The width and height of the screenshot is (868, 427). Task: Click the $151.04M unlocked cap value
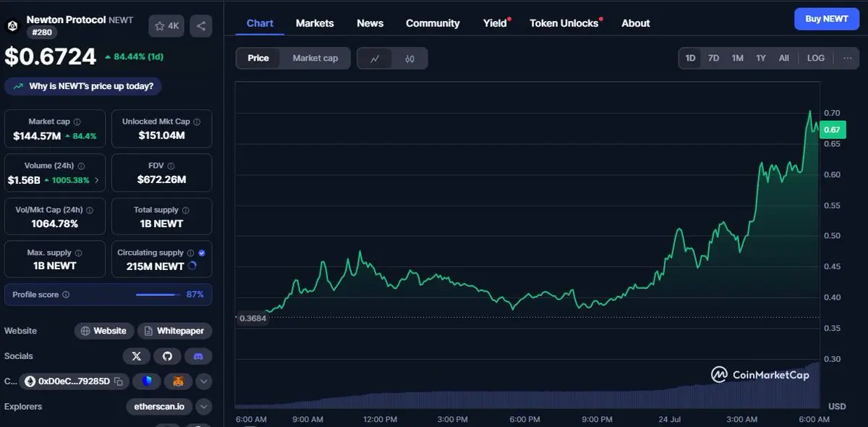click(162, 135)
